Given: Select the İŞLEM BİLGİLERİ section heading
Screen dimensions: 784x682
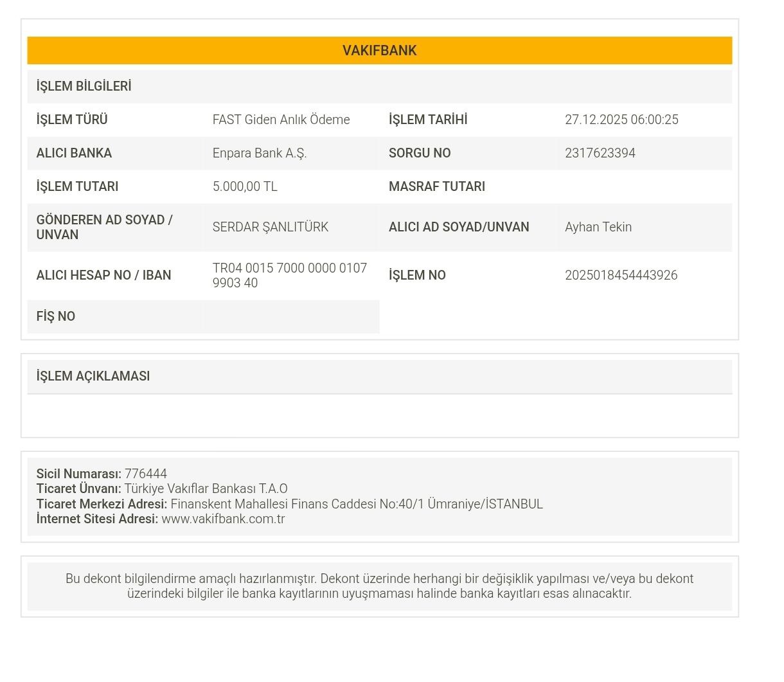Looking at the screenshot, I should (84, 86).
